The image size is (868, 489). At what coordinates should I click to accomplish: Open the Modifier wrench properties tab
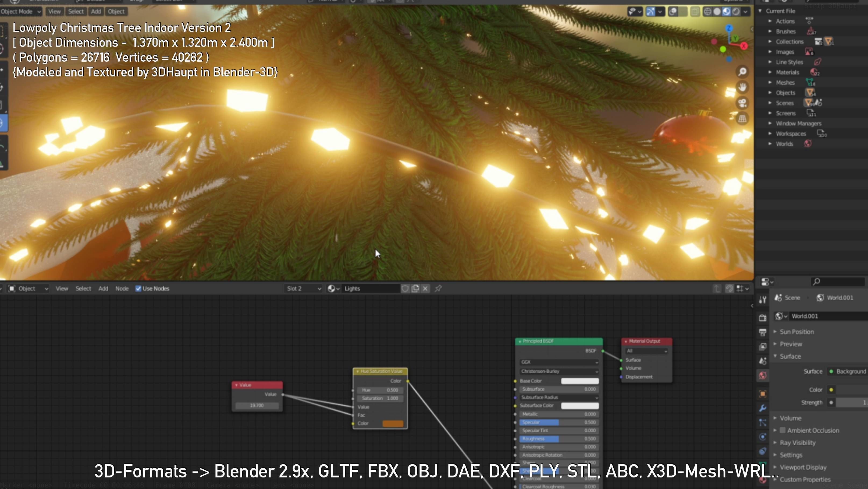[763, 408]
